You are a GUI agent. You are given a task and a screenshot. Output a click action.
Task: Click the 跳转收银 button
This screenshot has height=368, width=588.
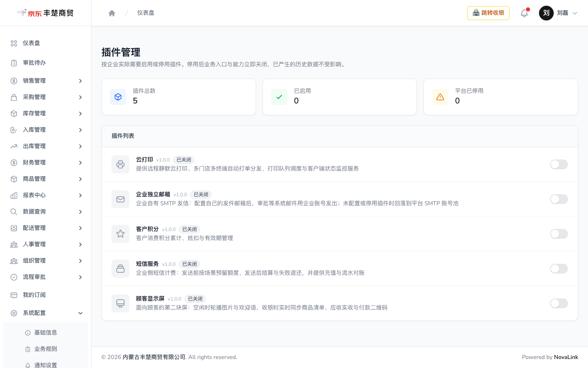coord(488,13)
